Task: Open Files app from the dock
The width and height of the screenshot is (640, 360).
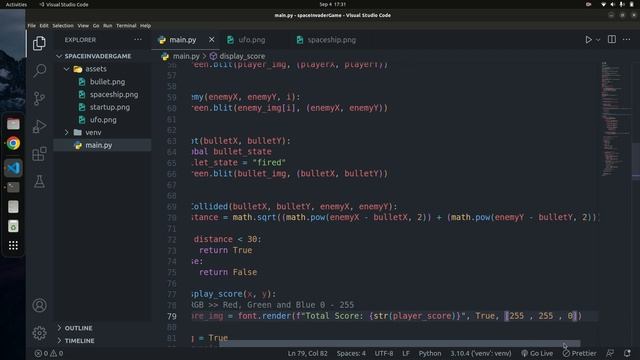Action: tap(13, 124)
